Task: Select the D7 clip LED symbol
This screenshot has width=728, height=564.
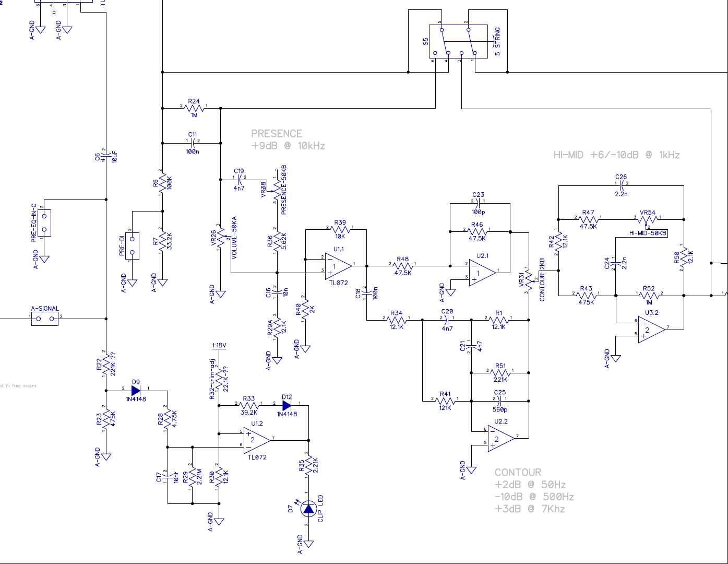Action: click(308, 509)
